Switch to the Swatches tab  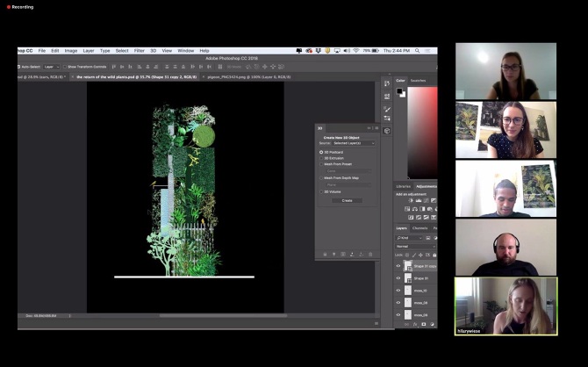tap(419, 81)
